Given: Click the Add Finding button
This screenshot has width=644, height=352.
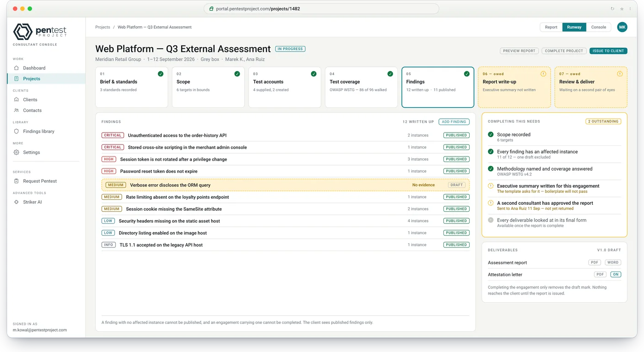Looking at the screenshot, I should coord(454,122).
